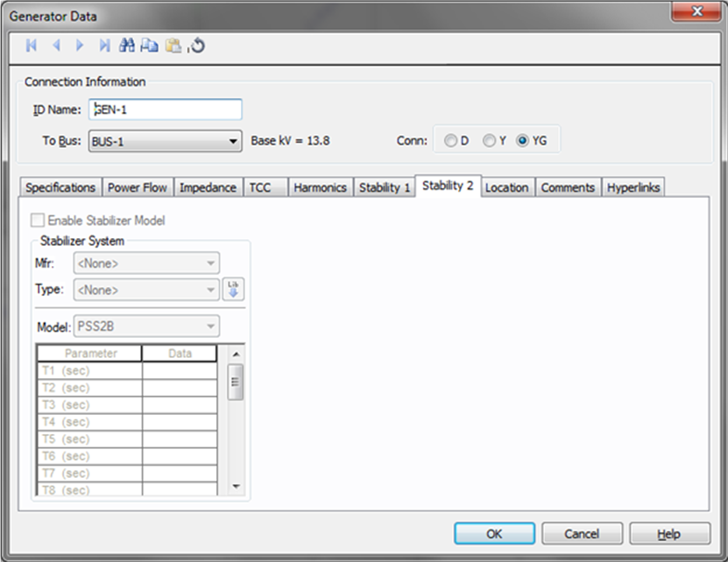The image size is (728, 562).
Task: Open the To Bus dropdown
Action: [x=165, y=141]
